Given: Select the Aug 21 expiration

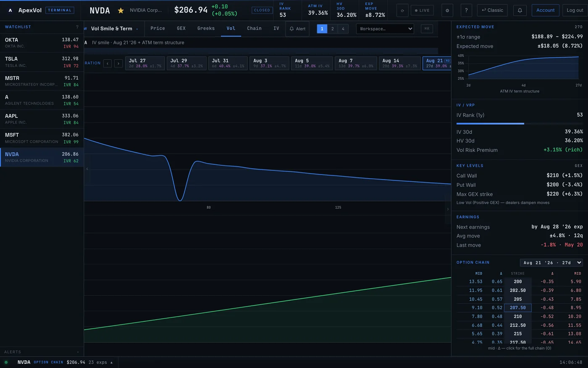Looking at the screenshot, I should pos(437,63).
